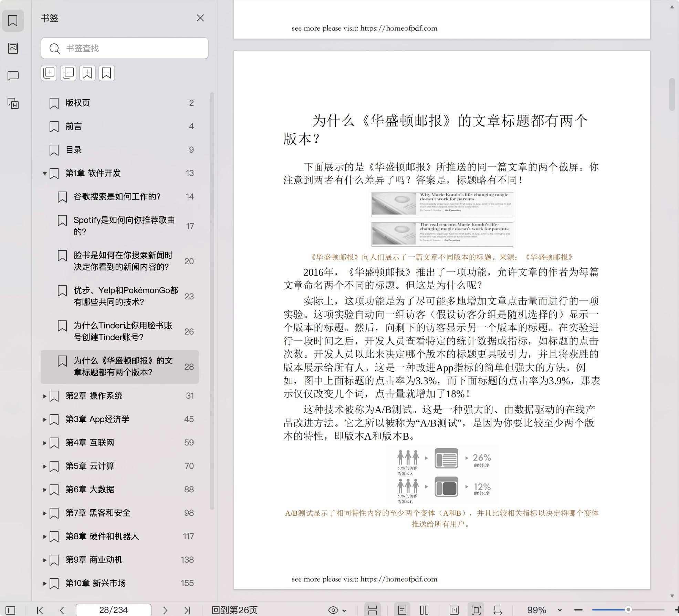Open eye mode dropdown arrow

click(345, 610)
